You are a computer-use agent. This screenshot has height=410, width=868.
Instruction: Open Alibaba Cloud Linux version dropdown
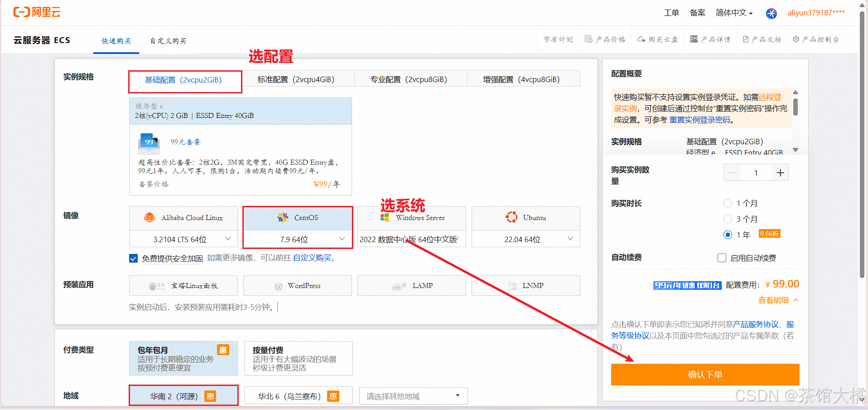[183, 239]
